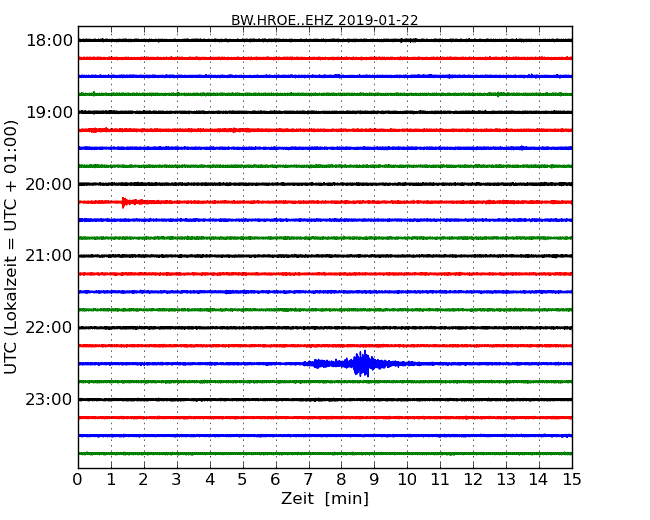Click the x-axis tick label 2
The height and width of the screenshot is (520, 650).
point(143,479)
